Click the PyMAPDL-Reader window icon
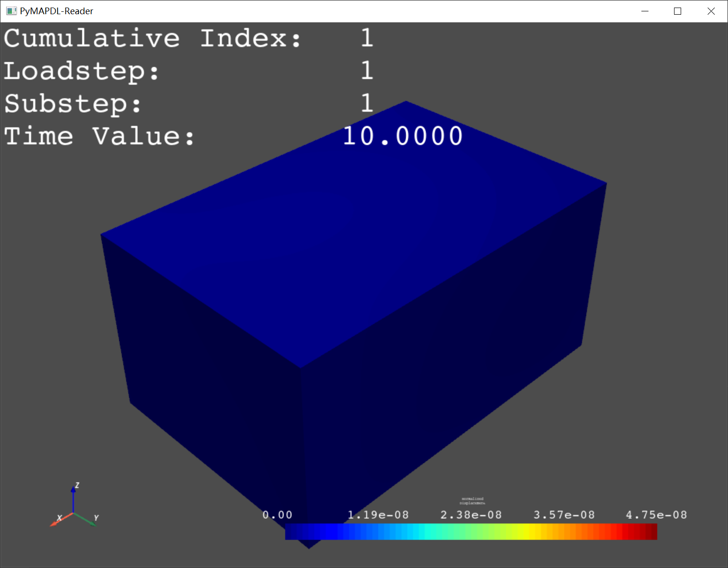The image size is (728, 568). 11,11
